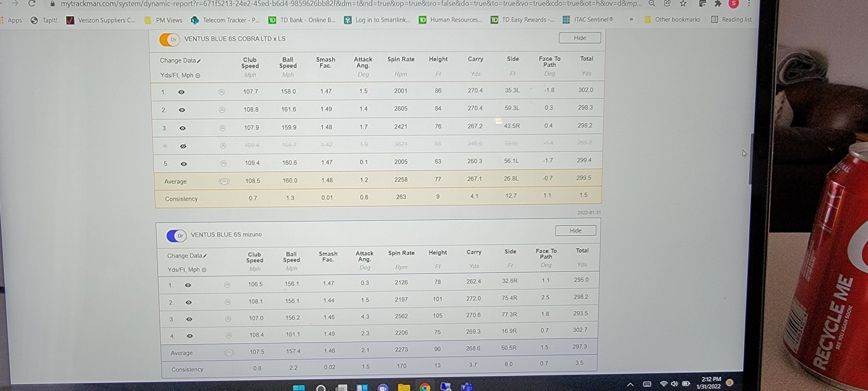Expand the hidden bookmarks chevron
The width and height of the screenshot is (868, 391).
[631, 20]
